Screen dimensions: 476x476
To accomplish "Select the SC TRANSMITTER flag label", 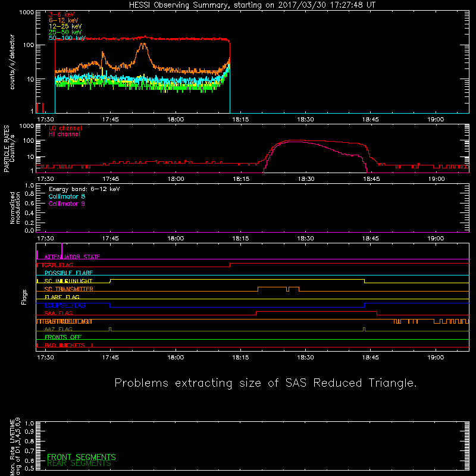I will [x=68, y=289].
